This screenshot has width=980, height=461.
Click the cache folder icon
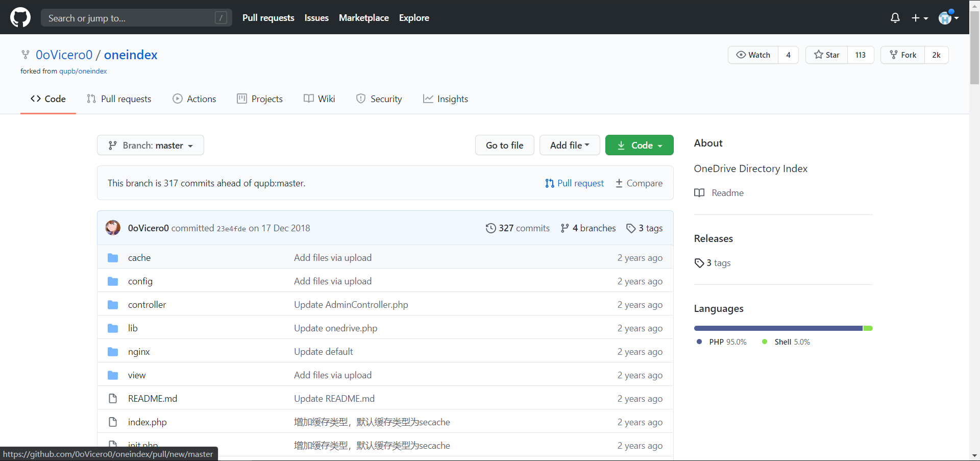[112, 257]
